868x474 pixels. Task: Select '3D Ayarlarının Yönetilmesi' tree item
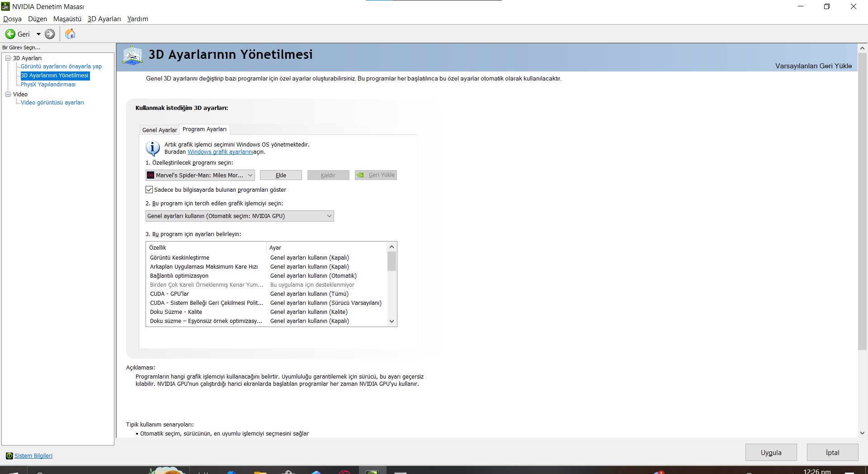[x=55, y=76]
